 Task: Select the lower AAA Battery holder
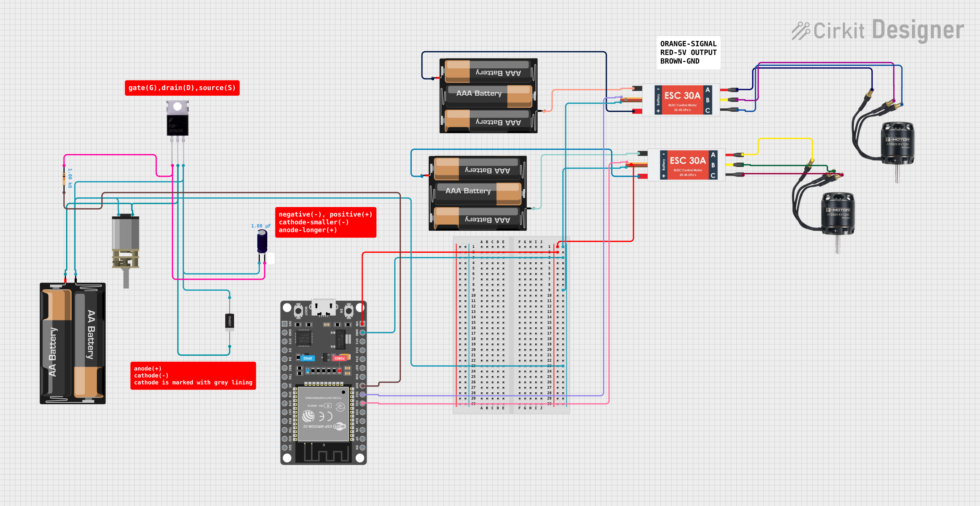(478, 193)
